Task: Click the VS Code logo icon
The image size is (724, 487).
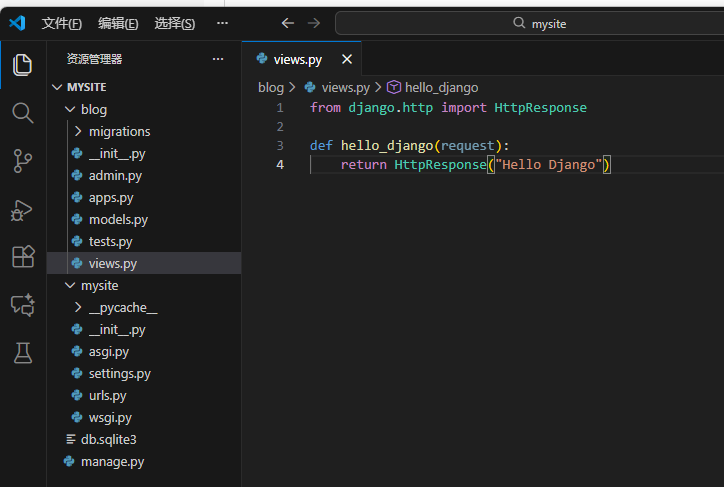Action: point(17,23)
